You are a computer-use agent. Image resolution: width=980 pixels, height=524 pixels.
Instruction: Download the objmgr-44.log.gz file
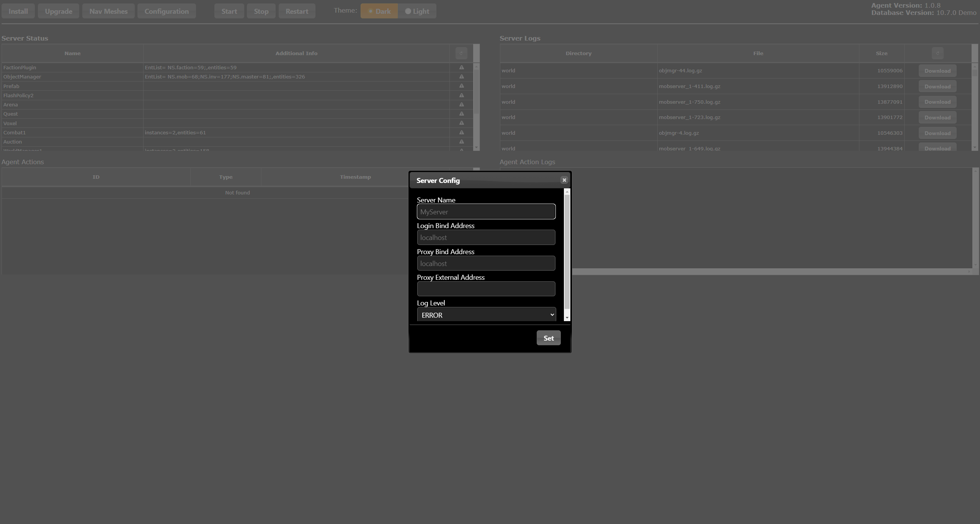pos(937,71)
